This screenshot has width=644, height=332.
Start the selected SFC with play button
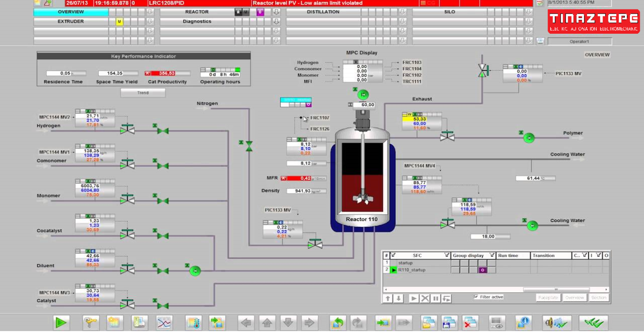click(x=414, y=299)
